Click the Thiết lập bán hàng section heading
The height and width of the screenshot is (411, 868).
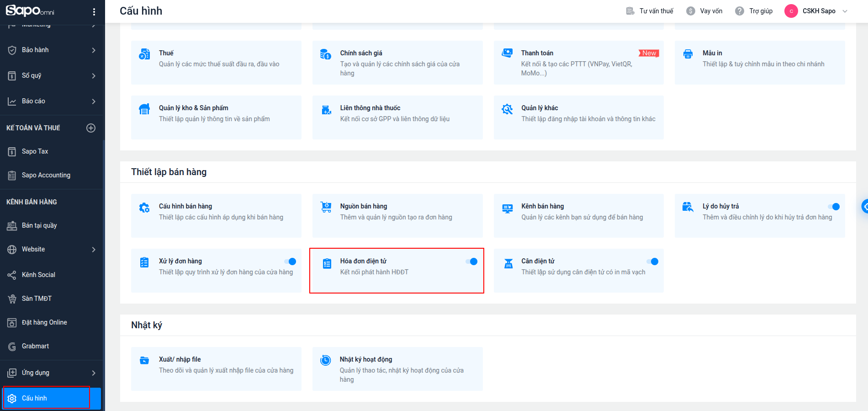click(169, 172)
